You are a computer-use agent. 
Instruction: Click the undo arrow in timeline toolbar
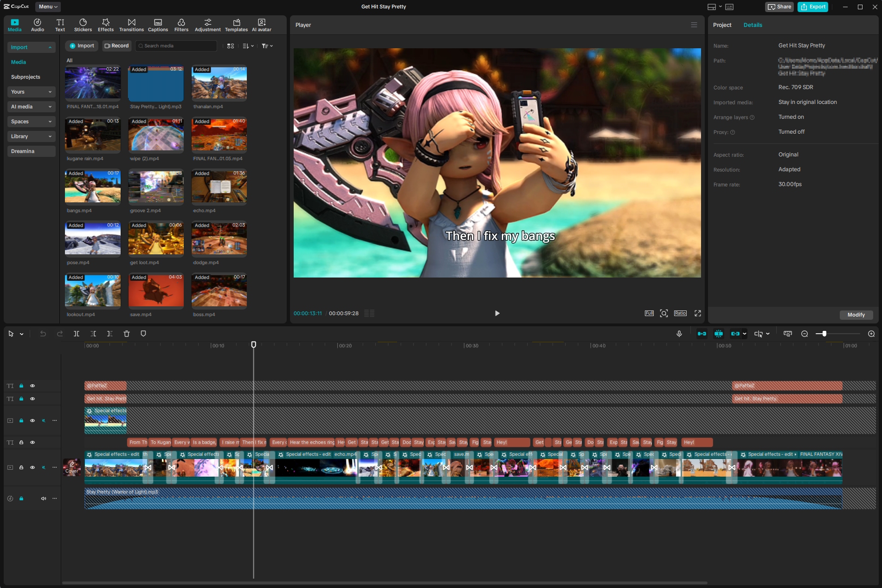(43, 334)
